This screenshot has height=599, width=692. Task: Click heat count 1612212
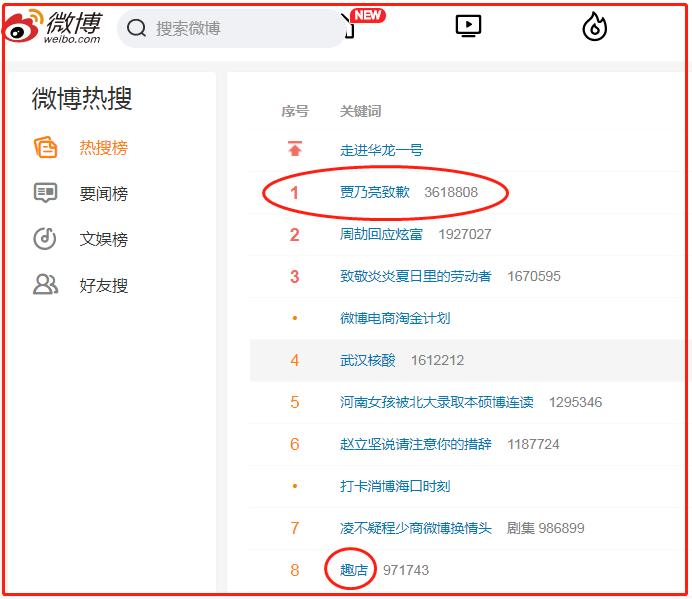click(437, 360)
